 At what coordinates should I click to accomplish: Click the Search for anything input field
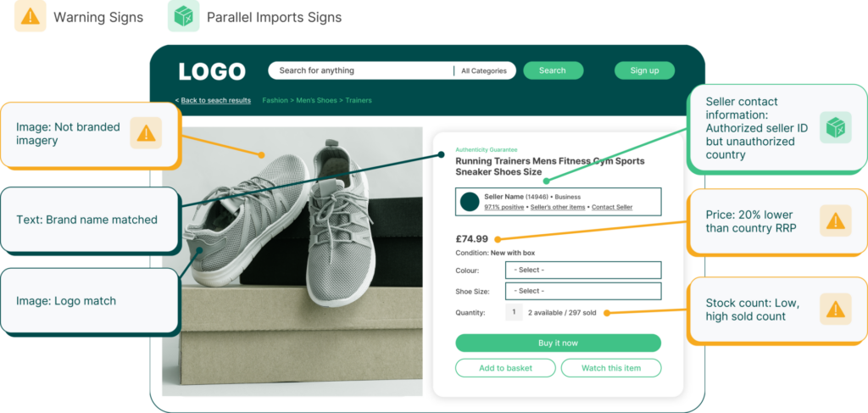click(x=360, y=70)
